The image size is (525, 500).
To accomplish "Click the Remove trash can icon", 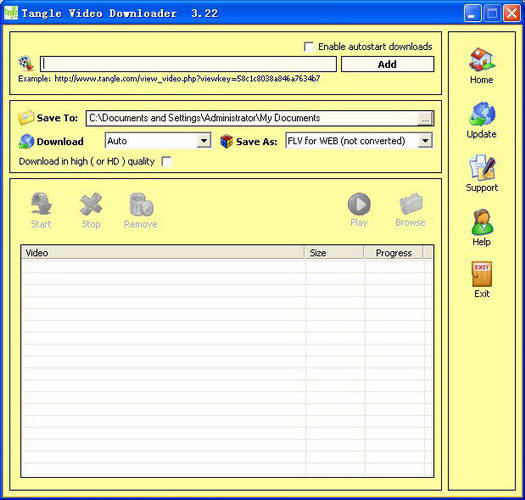I will (141, 204).
